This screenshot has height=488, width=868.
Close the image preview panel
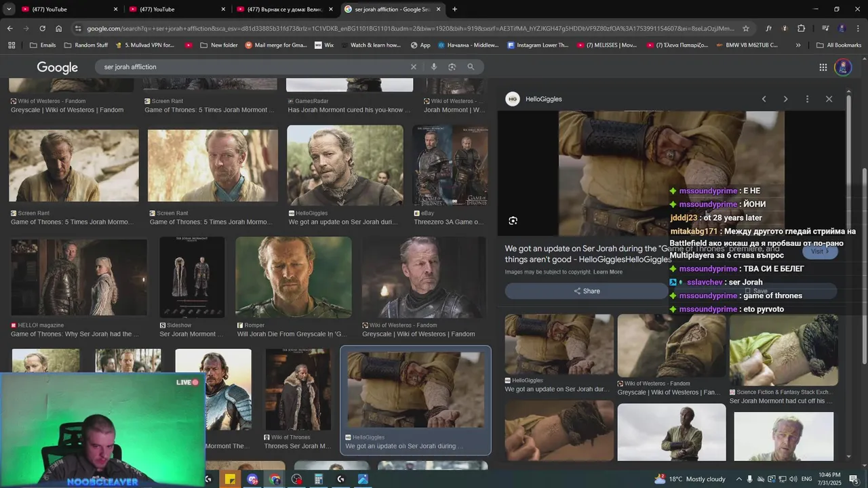tap(829, 99)
